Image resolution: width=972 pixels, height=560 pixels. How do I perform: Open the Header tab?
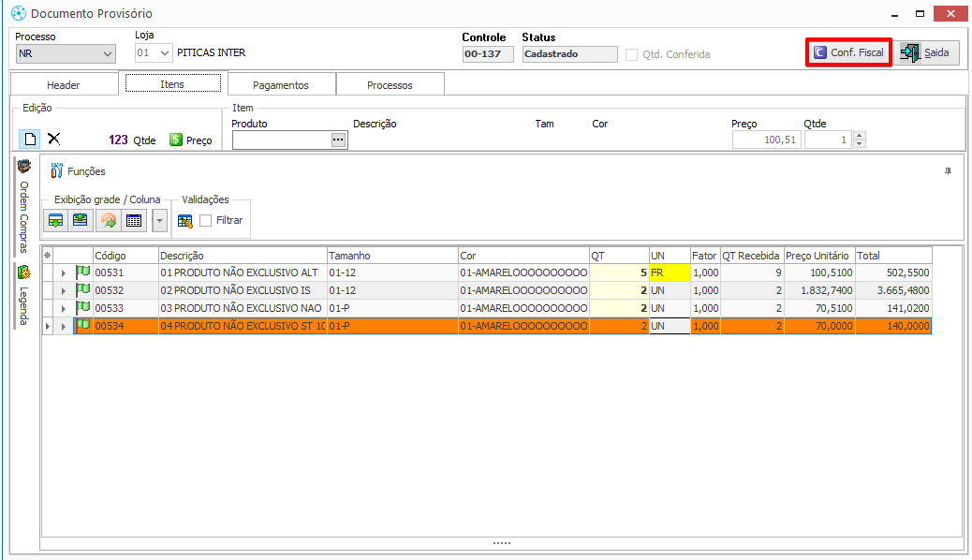coord(64,85)
